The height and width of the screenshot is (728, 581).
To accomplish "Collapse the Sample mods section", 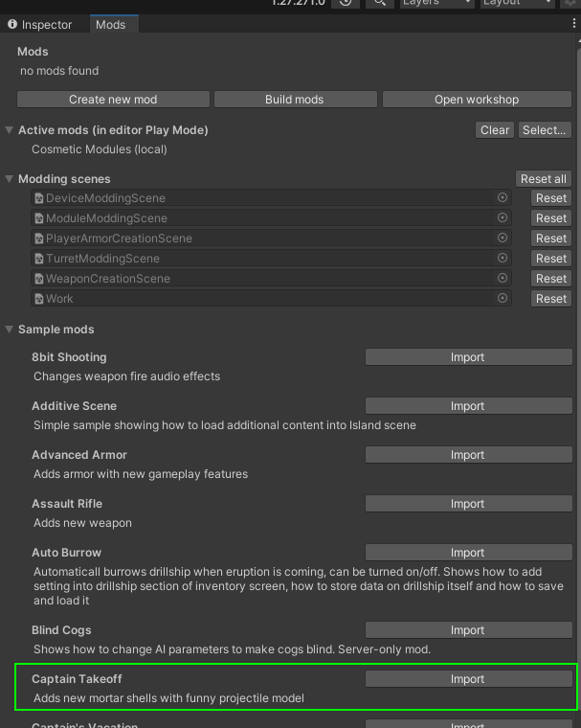I will pos(10,330).
